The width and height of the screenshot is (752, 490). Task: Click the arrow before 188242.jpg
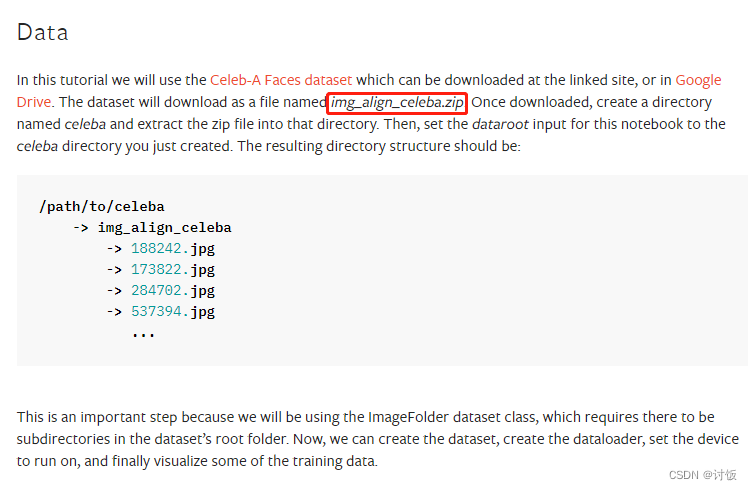click(114, 249)
